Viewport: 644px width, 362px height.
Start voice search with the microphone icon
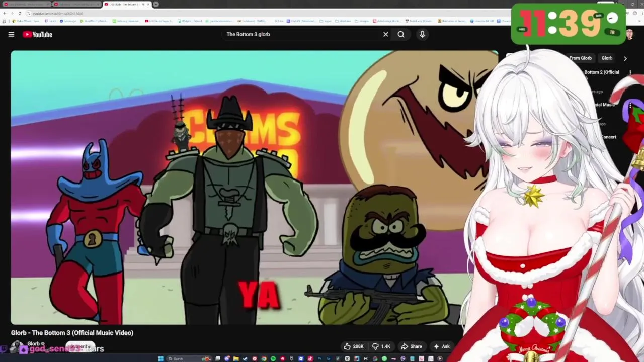coord(422,34)
